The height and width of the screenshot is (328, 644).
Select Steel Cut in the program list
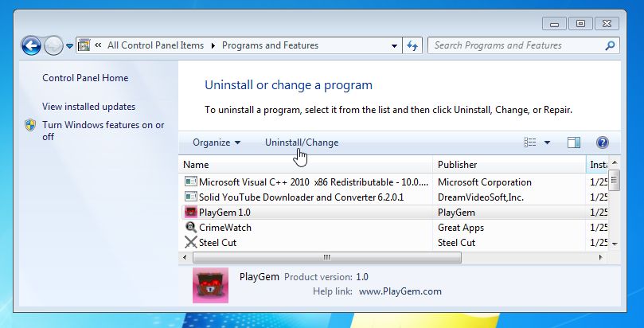click(394, 243)
